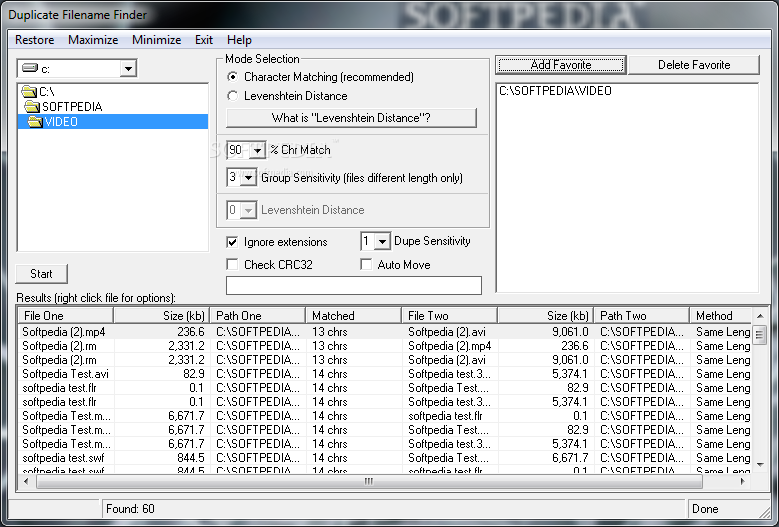Open the Dupe Sensitivity dropdown
779x527 pixels.
[382, 241]
